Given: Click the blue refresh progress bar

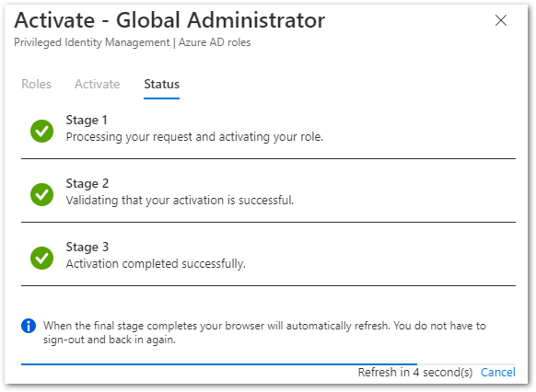Looking at the screenshot, I should [219, 364].
